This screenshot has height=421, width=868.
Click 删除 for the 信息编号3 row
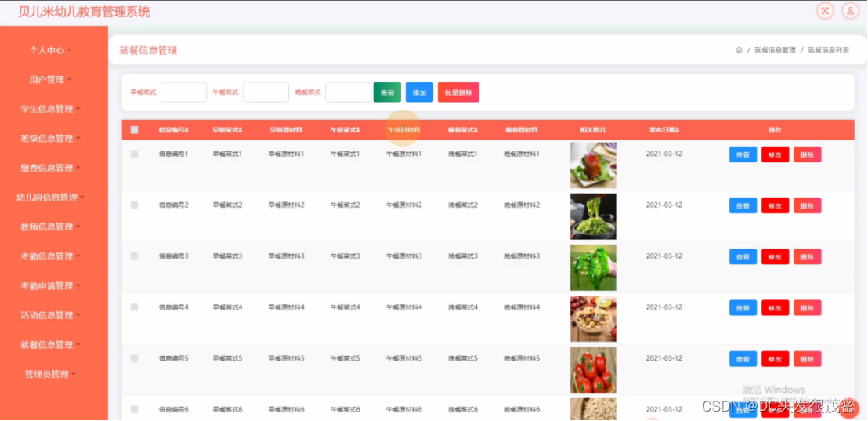tap(808, 256)
